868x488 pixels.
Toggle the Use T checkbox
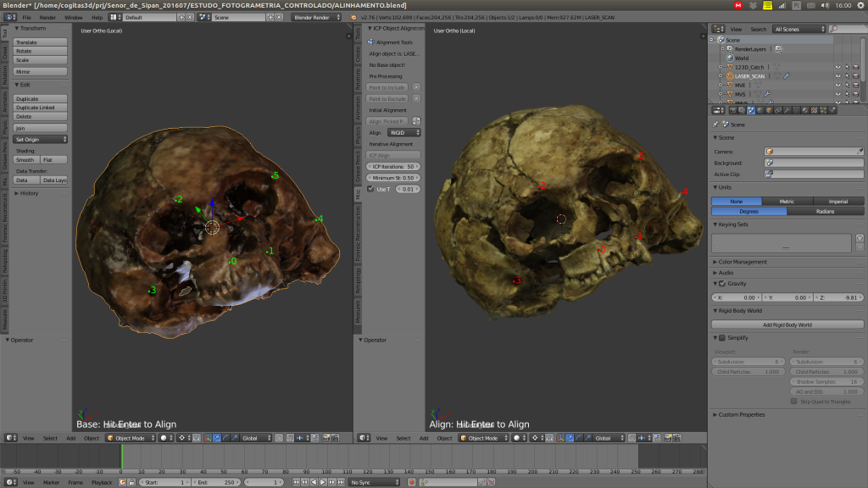coord(371,189)
